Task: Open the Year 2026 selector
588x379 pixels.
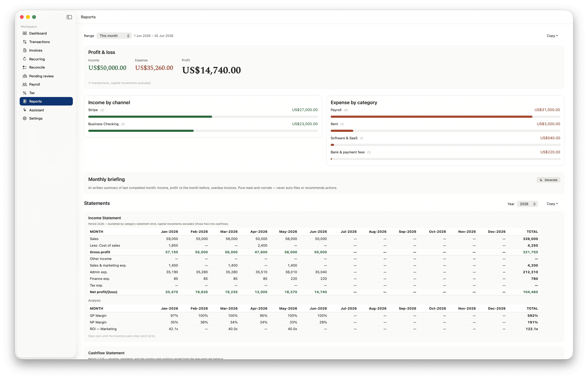Action: pyautogui.click(x=527, y=204)
